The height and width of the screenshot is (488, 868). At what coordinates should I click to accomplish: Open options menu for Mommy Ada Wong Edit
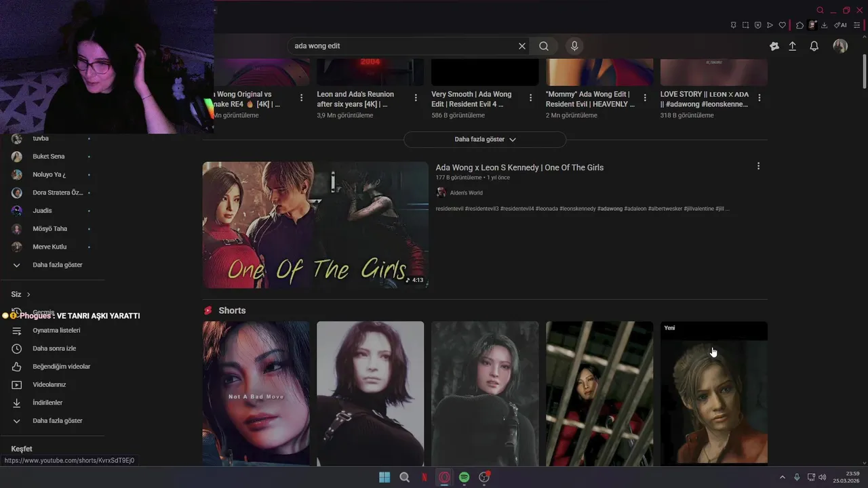coord(645,98)
